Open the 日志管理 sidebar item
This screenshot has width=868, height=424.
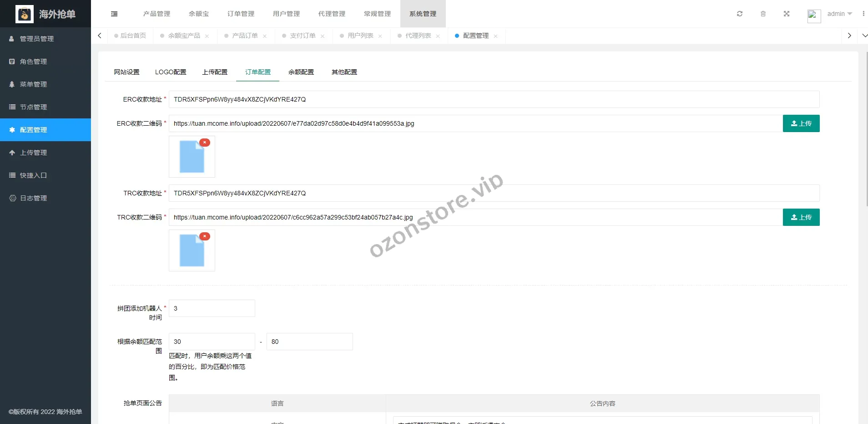33,198
